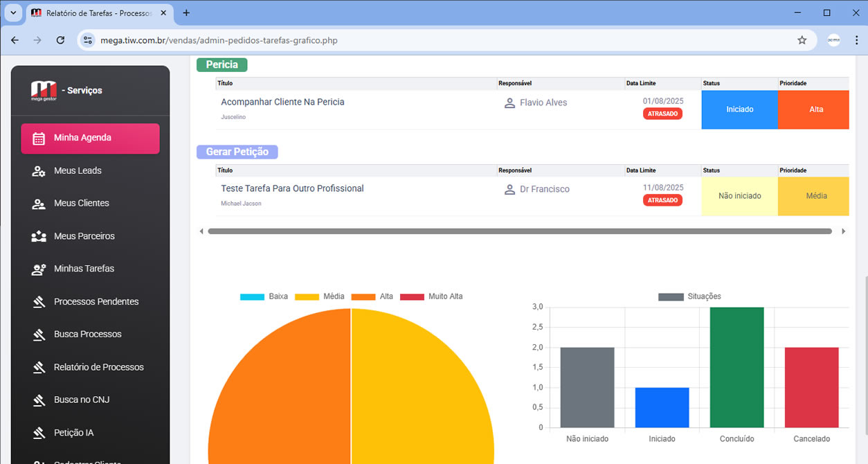Toggle the Baixa legend swatch
This screenshot has width=868, height=464.
[x=252, y=297]
